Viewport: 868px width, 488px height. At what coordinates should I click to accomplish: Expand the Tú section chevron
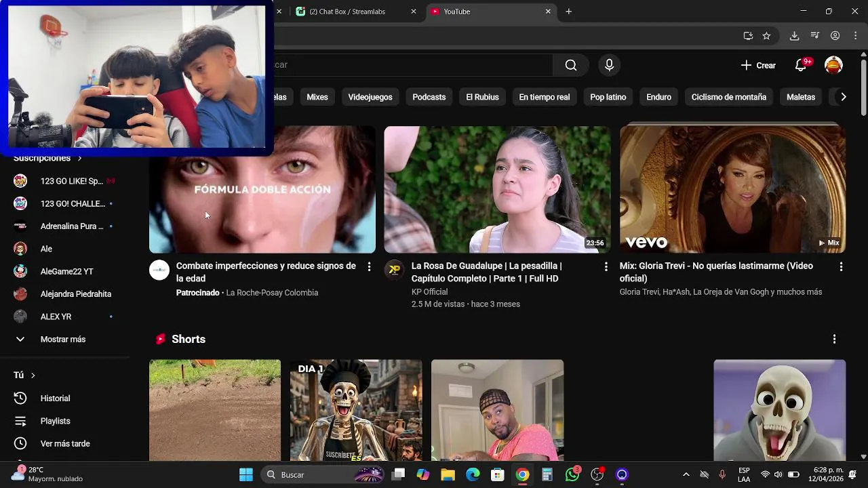(33, 375)
